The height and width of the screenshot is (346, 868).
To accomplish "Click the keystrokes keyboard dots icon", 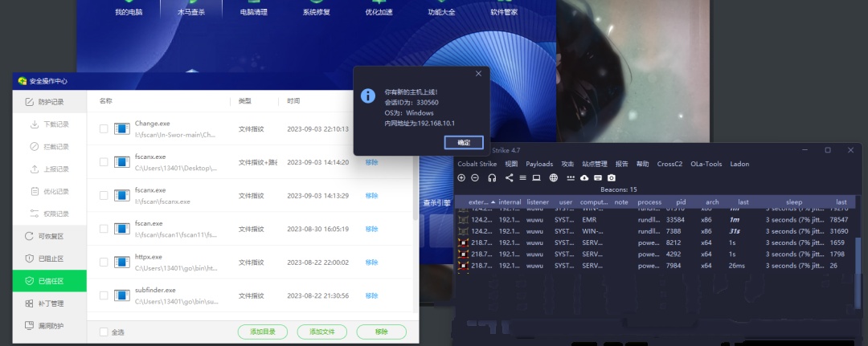I will pyautogui.click(x=571, y=178).
